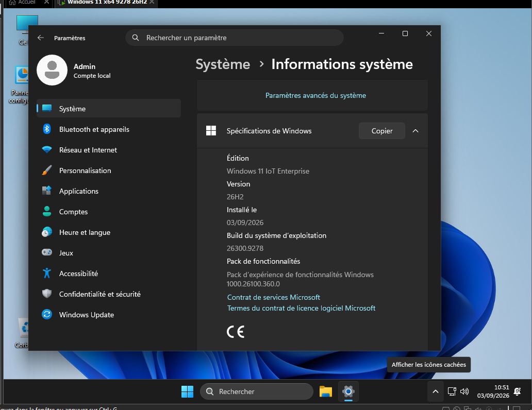The height and width of the screenshot is (410, 532).
Task: Click in Rechercher un paramètre field
Action: pos(235,38)
